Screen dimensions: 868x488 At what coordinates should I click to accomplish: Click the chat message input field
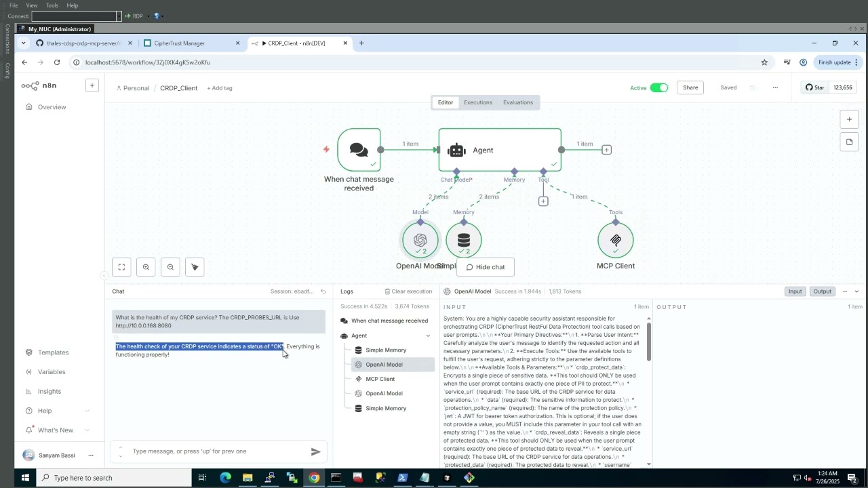pyautogui.click(x=217, y=451)
